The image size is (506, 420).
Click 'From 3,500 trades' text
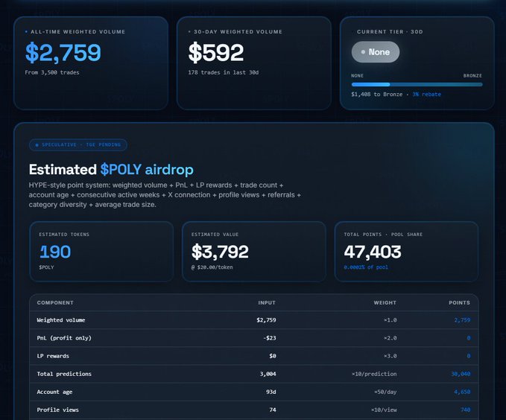click(52, 72)
